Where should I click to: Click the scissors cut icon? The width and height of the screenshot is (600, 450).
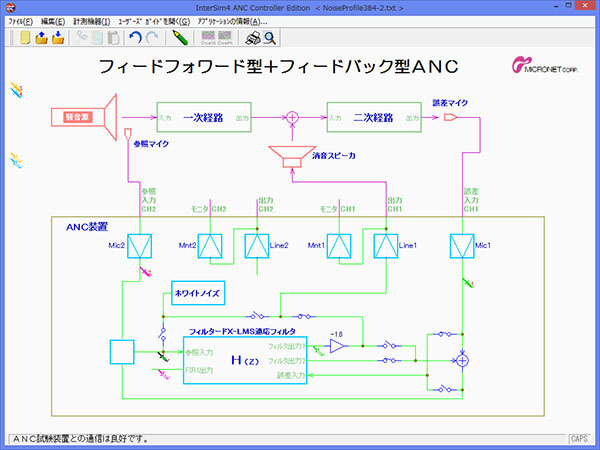point(81,38)
